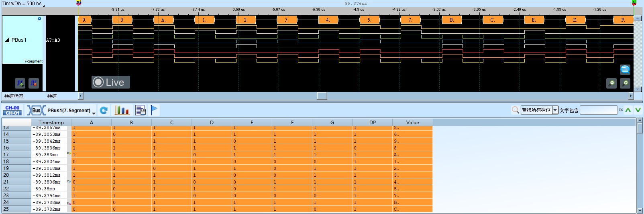This screenshot has height=214, width=644.
Task: Click the blue waveform list overlay icon
Action: pos(625,69)
